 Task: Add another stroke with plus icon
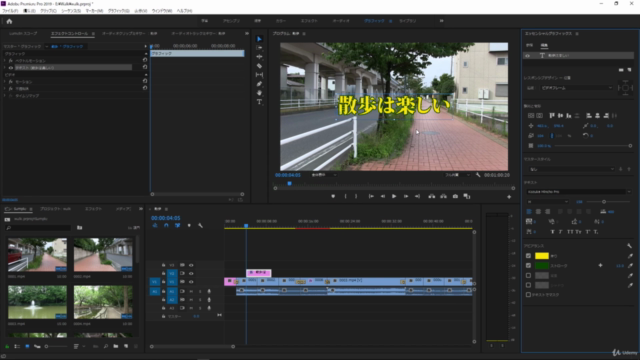tap(600, 265)
